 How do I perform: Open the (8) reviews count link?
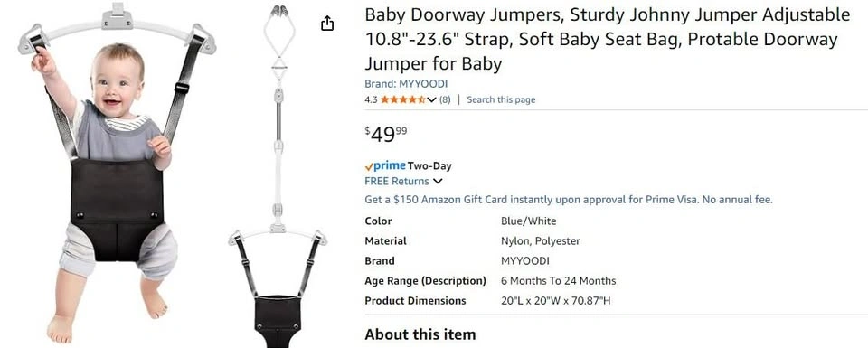(x=445, y=99)
